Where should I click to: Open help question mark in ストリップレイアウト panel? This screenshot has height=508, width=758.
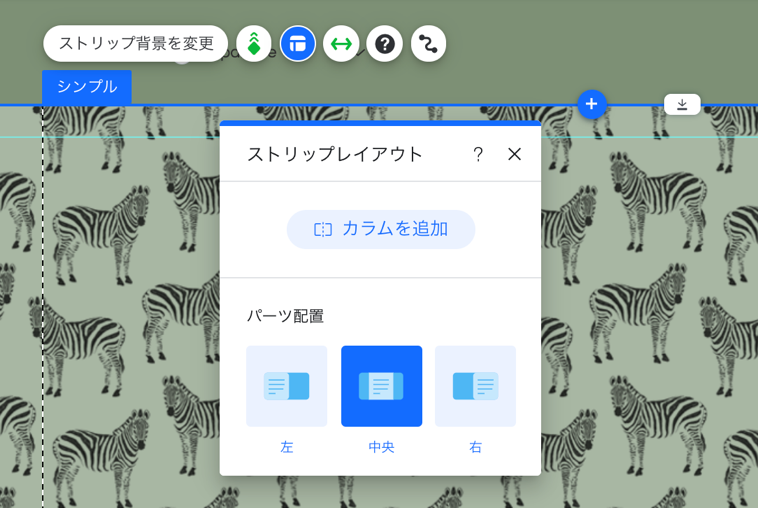(x=478, y=154)
